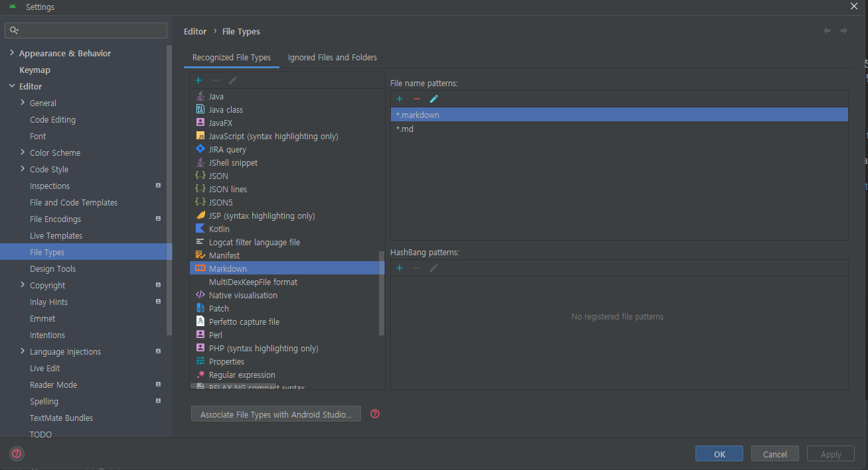Click the JSON lines file type icon
This screenshot has height=470, width=868.
point(200,189)
